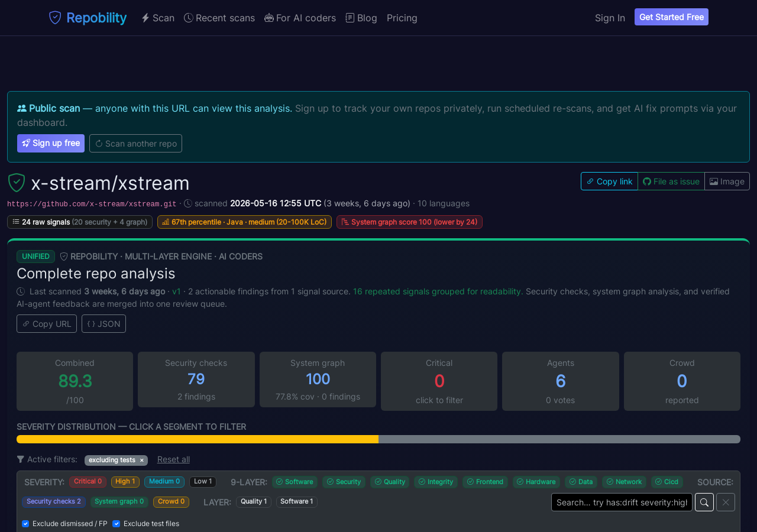
Task: Click the shield icon beside x-stream/xstream
Action: [x=17, y=183]
